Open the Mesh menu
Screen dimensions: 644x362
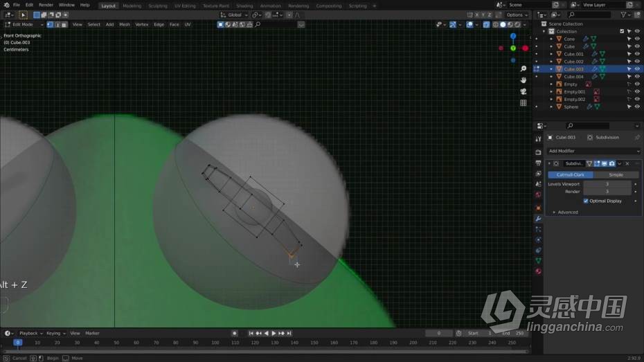(x=125, y=25)
